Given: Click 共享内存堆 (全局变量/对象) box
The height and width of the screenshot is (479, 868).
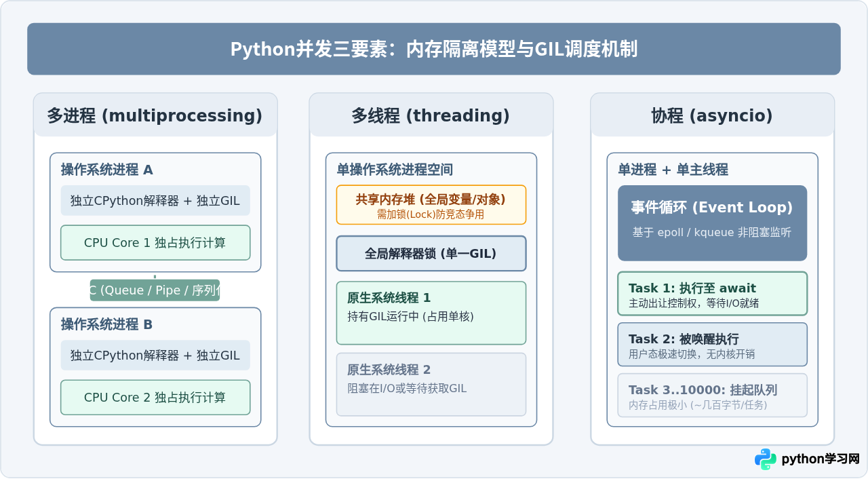Looking at the screenshot, I should coord(431,205).
